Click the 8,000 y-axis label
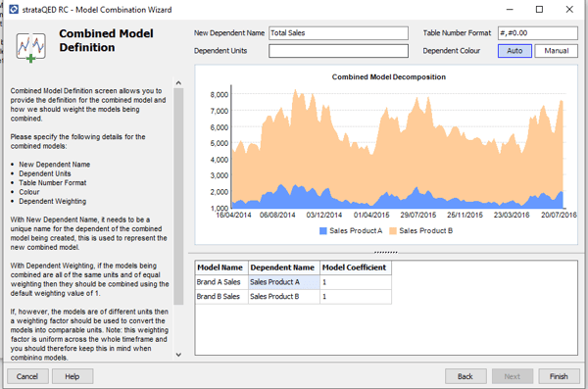588x389 pixels. coord(220,94)
